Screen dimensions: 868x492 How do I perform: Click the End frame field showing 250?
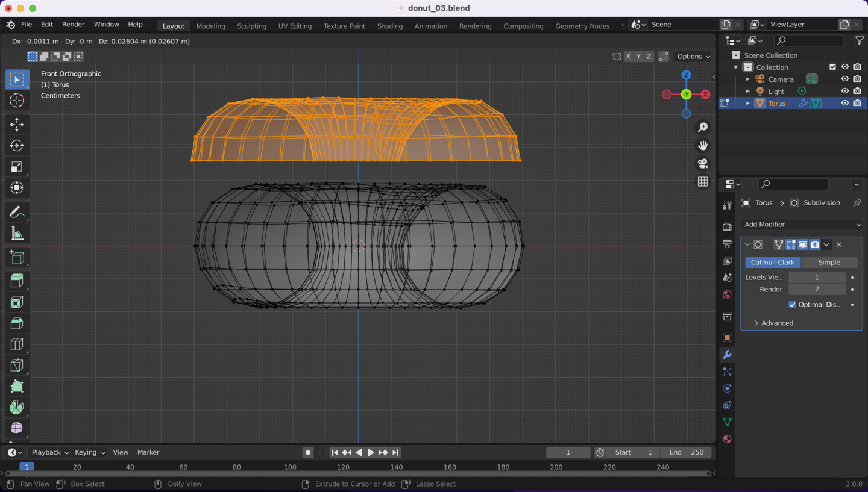click(x=686, y=452)
